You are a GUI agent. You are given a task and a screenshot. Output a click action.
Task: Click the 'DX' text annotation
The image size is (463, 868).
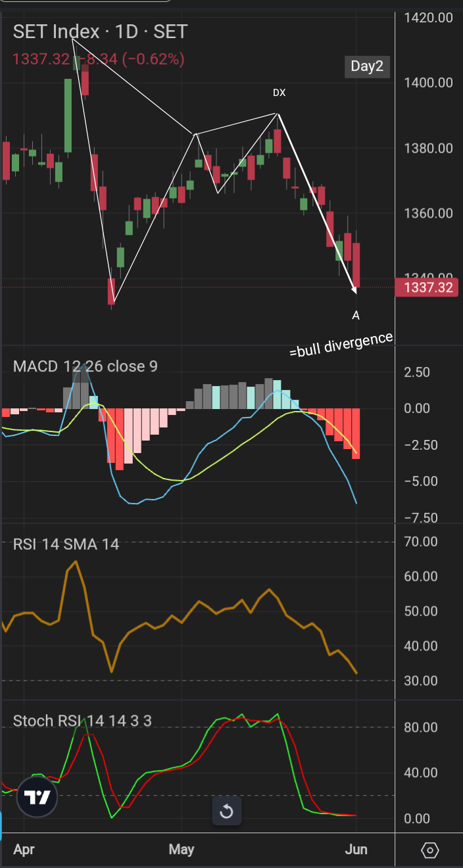(x=280, y=93)
